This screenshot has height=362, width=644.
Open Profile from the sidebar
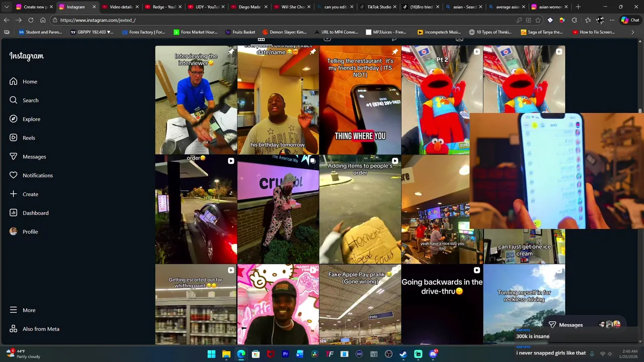tap(24, 232)
